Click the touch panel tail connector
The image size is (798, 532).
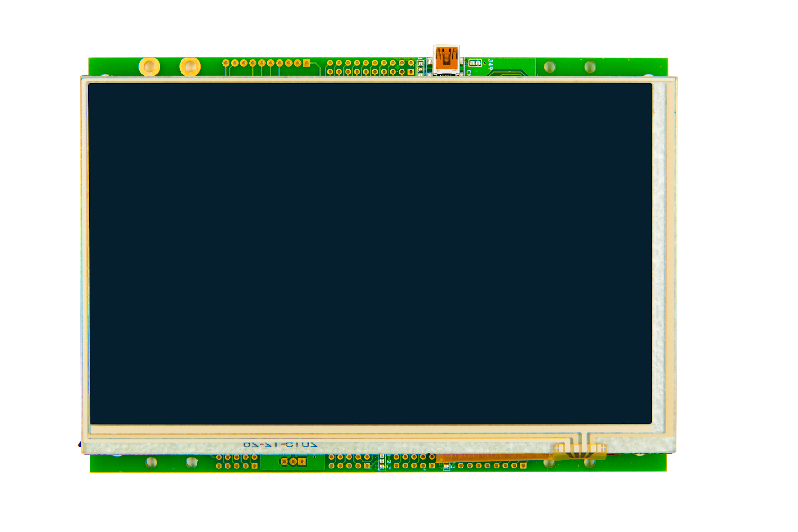click(580, 451)
